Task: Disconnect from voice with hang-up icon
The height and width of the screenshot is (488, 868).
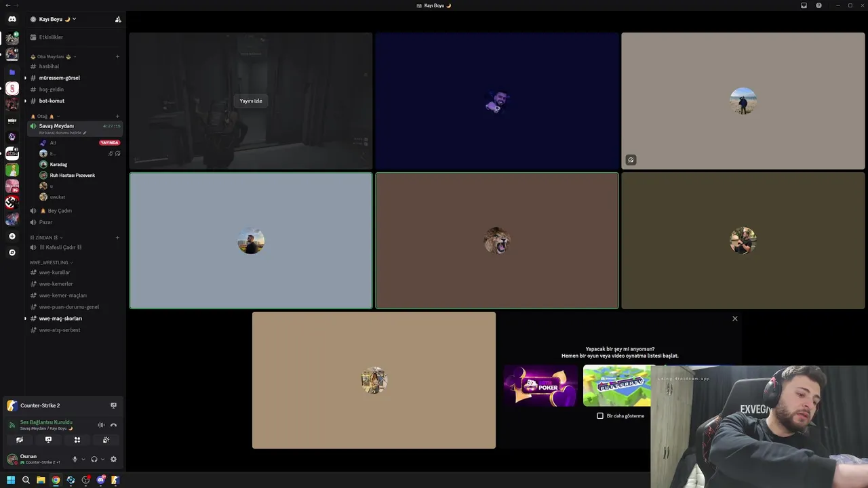Action: pos(113,425)
